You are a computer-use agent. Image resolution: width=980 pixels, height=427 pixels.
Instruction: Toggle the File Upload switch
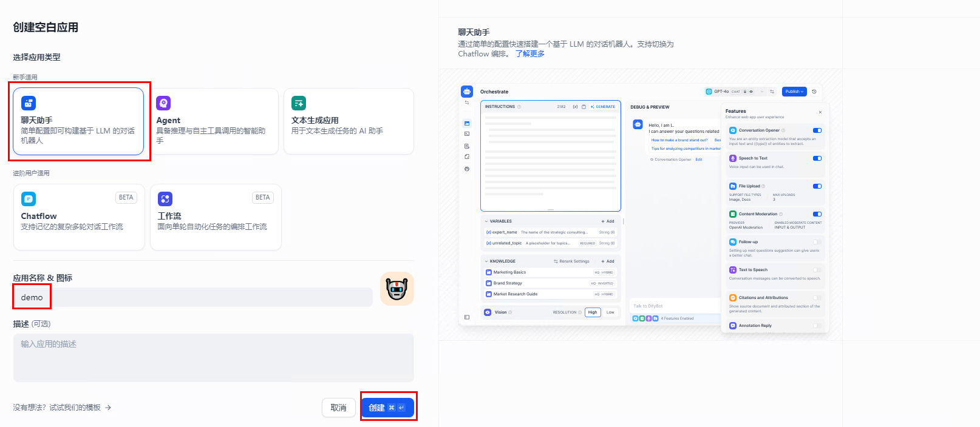[817, 186]
